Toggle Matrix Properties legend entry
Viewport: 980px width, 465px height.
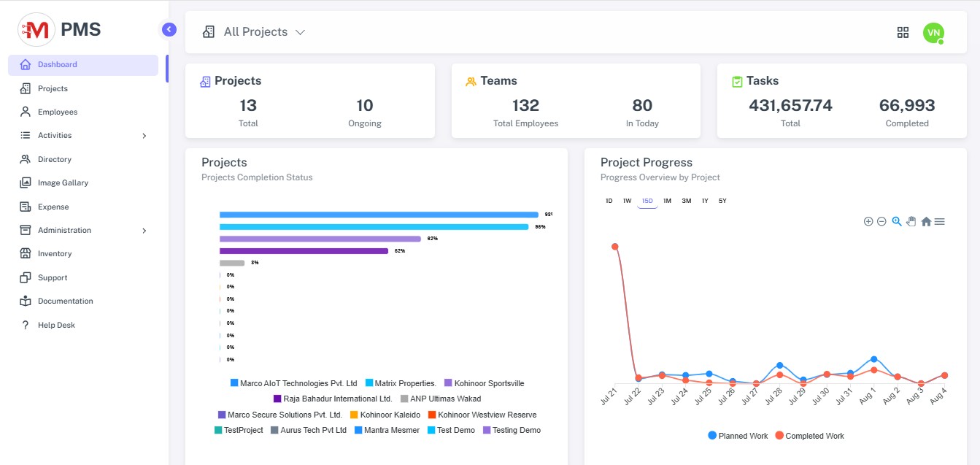click(x=400, y=383)
